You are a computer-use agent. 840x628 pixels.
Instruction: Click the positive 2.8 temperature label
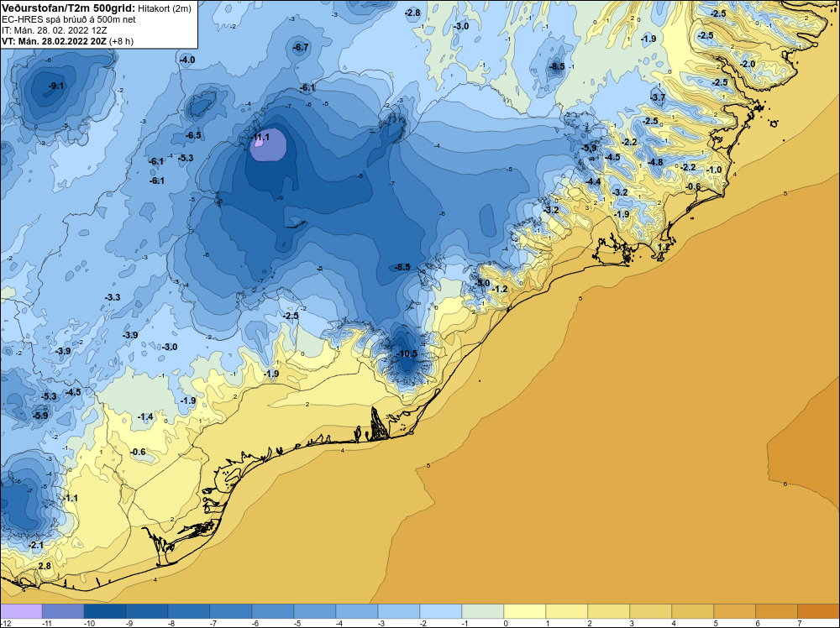(x=45, y=566)
